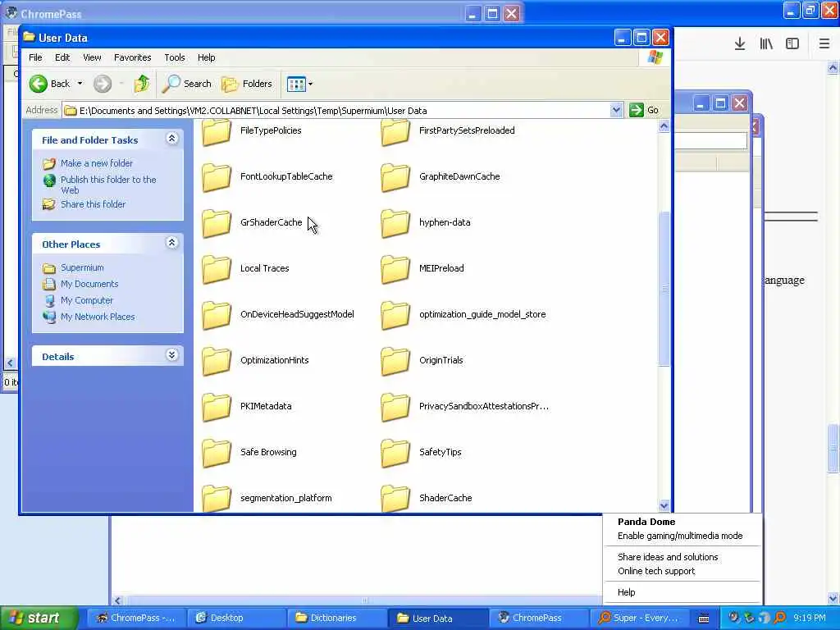The height and width of the screenshot is (630, 840).
Task: Click Share this folder link
Action: click(x=93, y=204)
